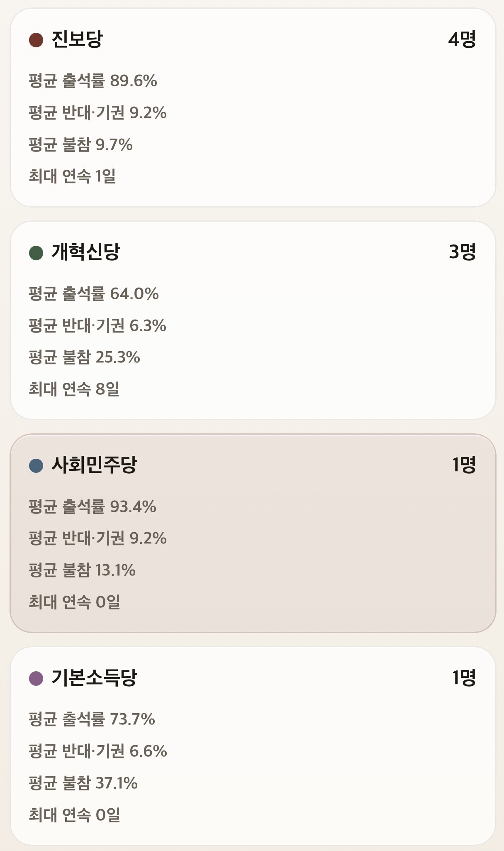
Task: Click the 1명 count on 기본소득당 card
Action: 463,677
